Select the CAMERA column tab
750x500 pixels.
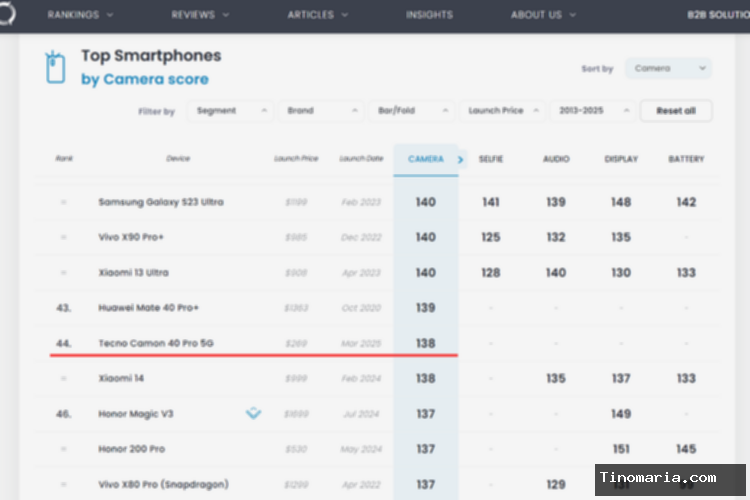coord(426,159)
